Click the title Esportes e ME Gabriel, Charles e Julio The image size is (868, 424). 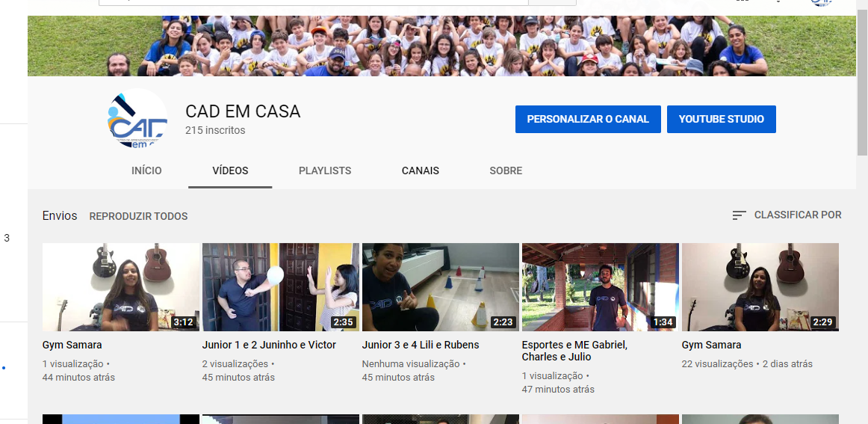(x=574, y=351)
